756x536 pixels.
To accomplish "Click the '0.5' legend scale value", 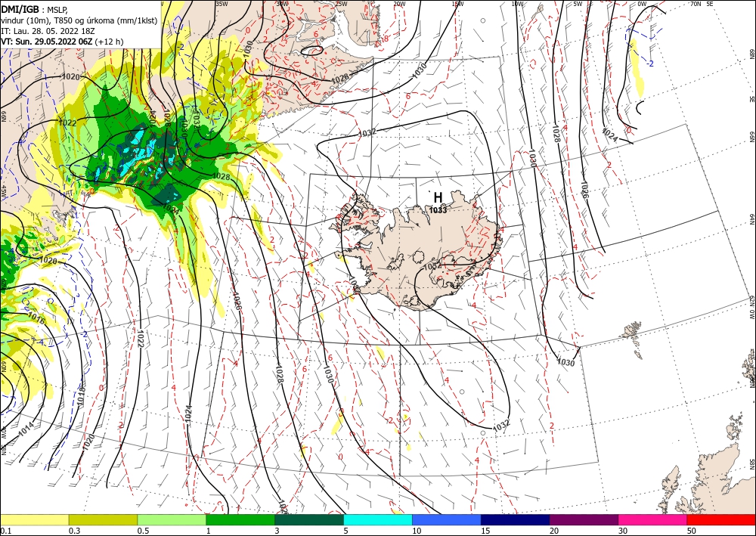I will 143,531.
